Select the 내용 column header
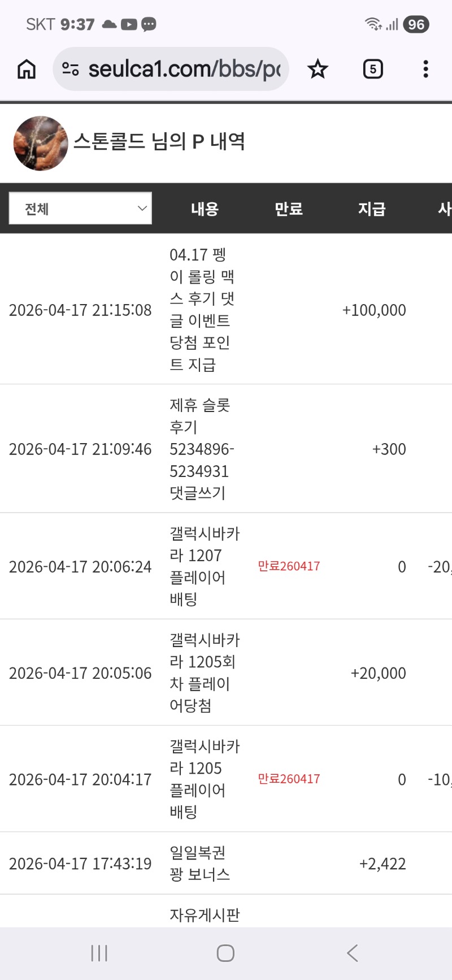Viewport: 452px width, 980px height. pos(205,209)
